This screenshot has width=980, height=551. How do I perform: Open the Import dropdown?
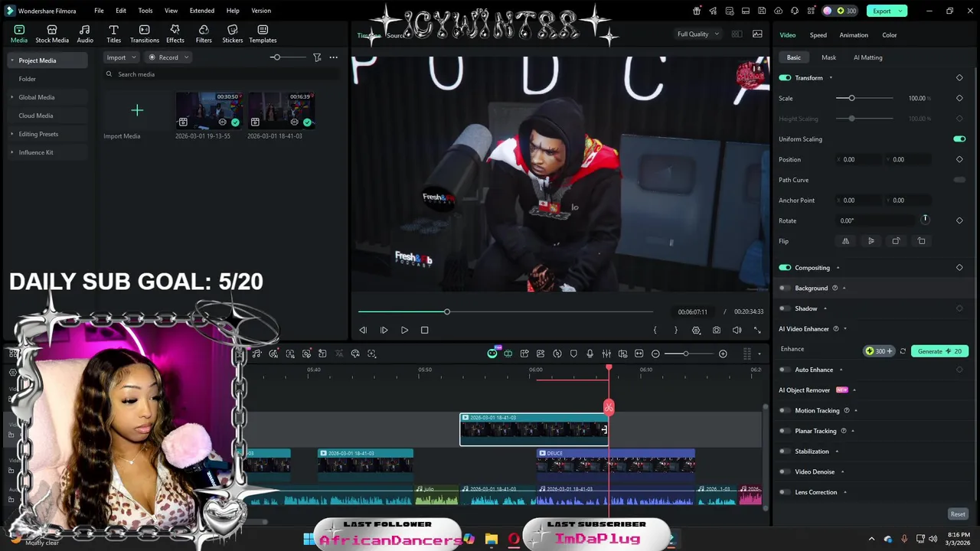121,57
